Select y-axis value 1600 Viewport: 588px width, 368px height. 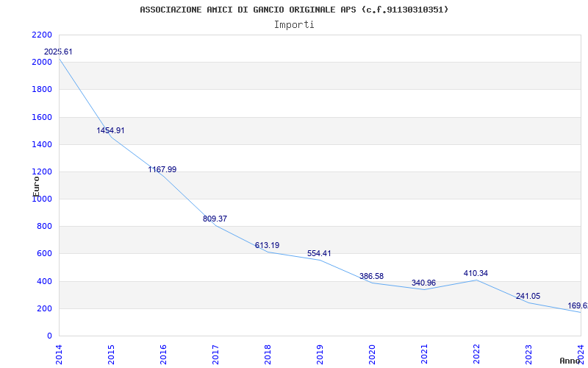pos(42,117)
